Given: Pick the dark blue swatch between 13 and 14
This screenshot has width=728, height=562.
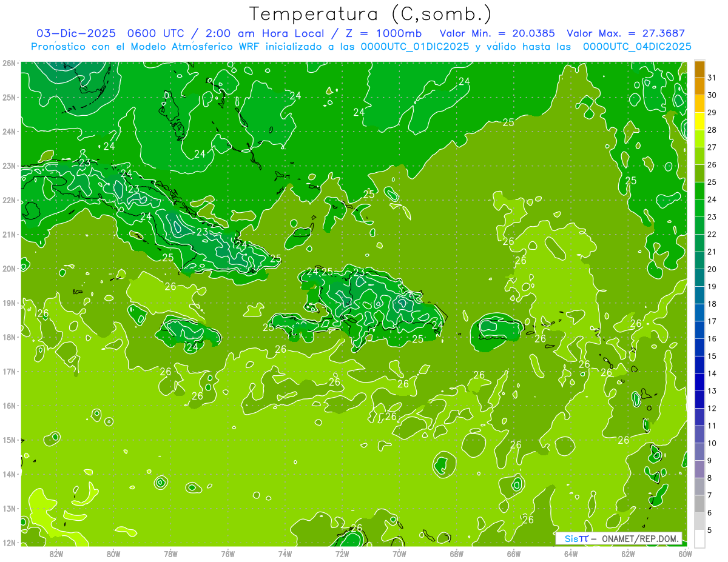Looking at the screenshot, I should pos(699,383).
